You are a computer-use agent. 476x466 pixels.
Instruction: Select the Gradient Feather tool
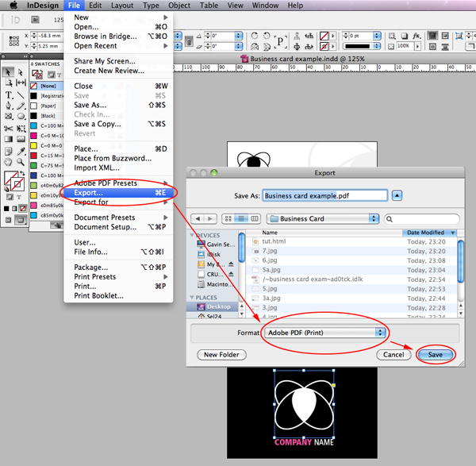click(x=21, y=139)
